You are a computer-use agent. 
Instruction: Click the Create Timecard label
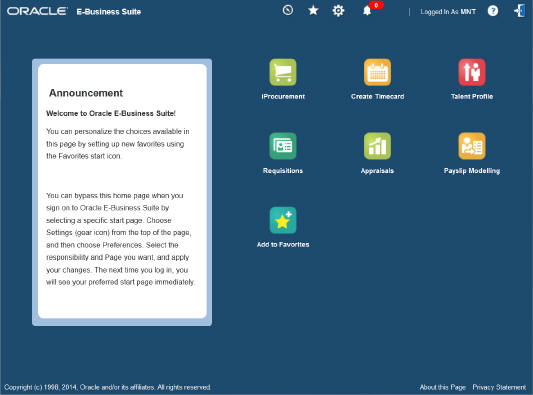pos(377,97)
